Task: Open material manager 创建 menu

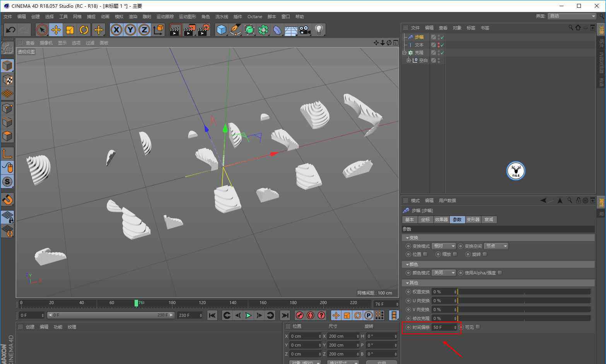Action: click(30, 327)
